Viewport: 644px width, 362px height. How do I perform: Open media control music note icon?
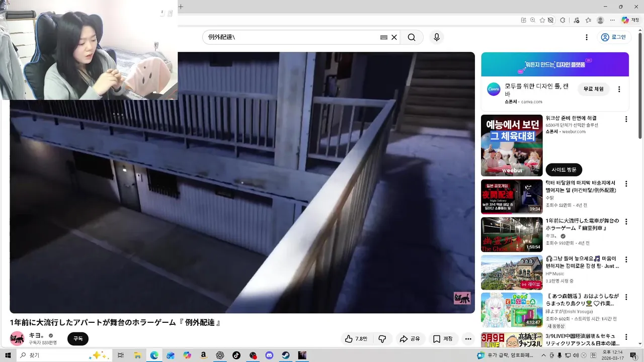[576, 20]
